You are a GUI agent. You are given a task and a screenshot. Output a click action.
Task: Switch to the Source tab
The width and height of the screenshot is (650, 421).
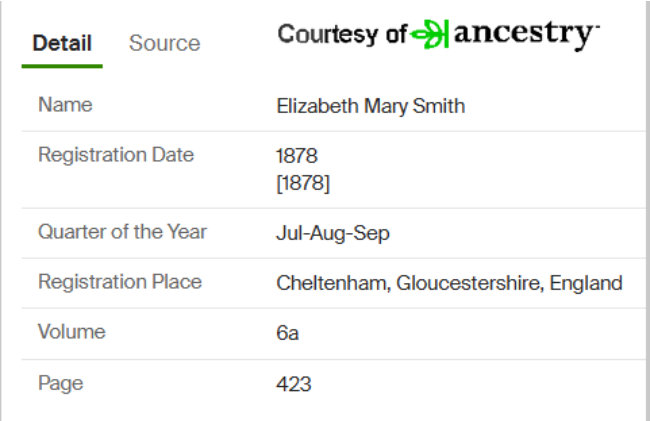coord(165,43)
